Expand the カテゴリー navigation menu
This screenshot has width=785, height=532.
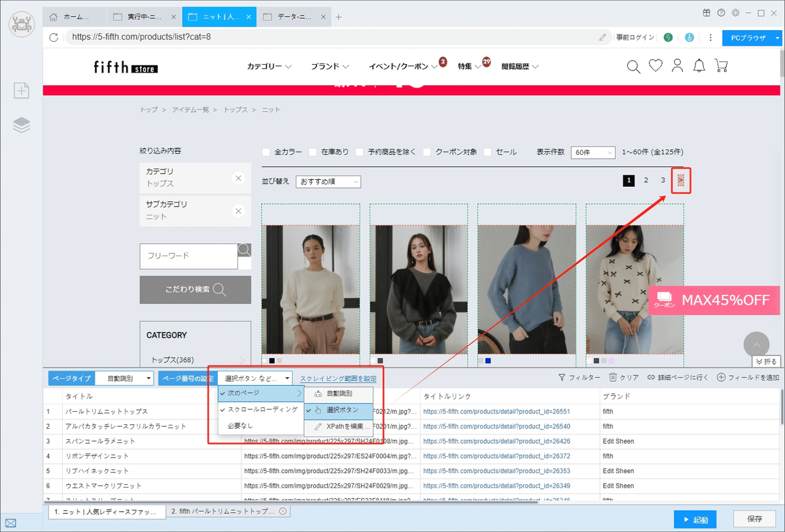[x=269, y=67]
